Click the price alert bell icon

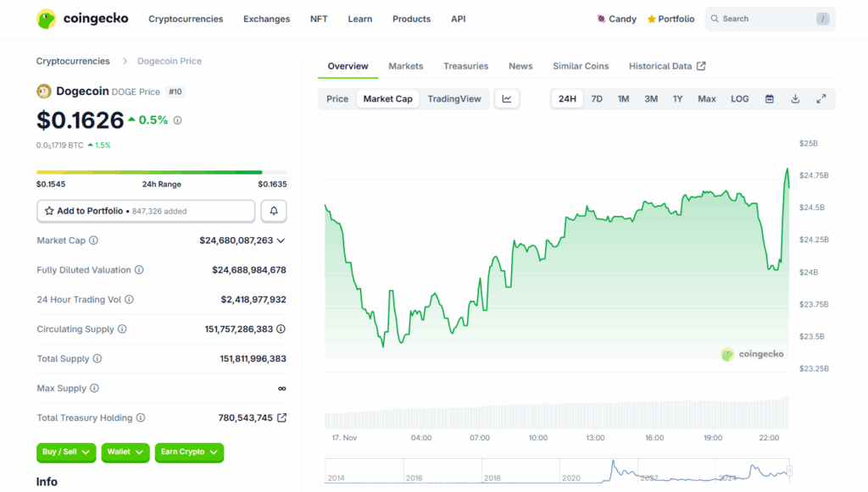point(274,211)
